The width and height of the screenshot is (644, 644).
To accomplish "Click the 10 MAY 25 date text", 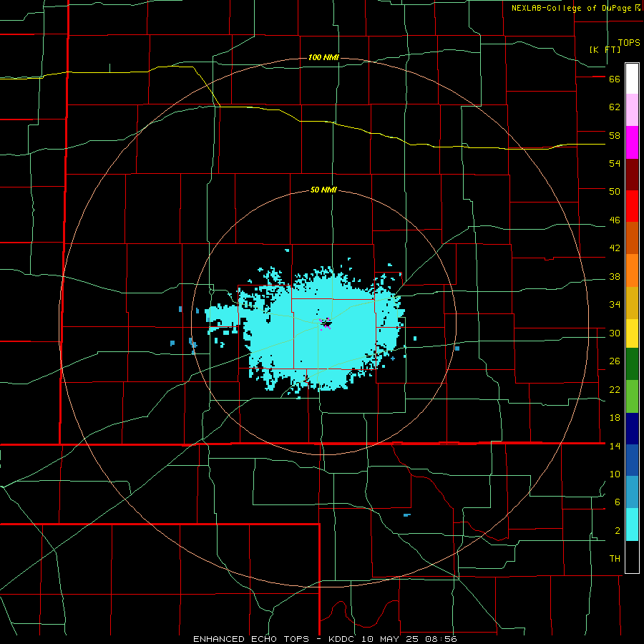I will coord(391,639).
